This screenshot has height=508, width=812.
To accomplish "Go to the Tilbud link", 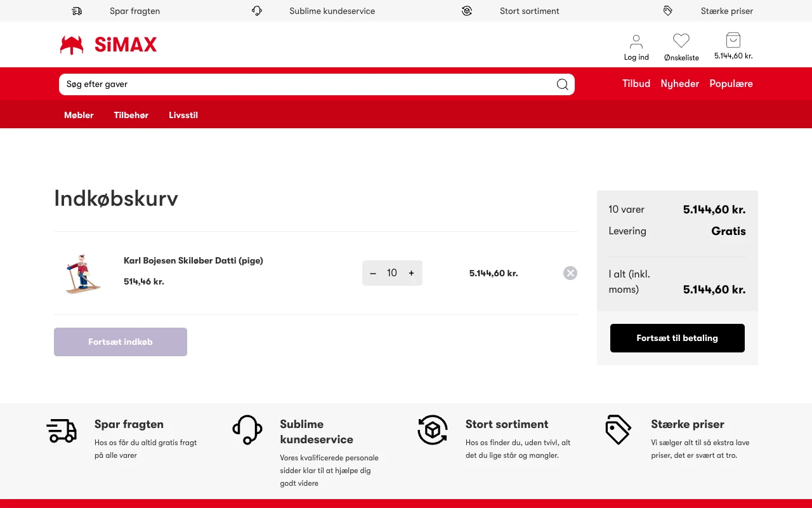I will coord(636,84).
